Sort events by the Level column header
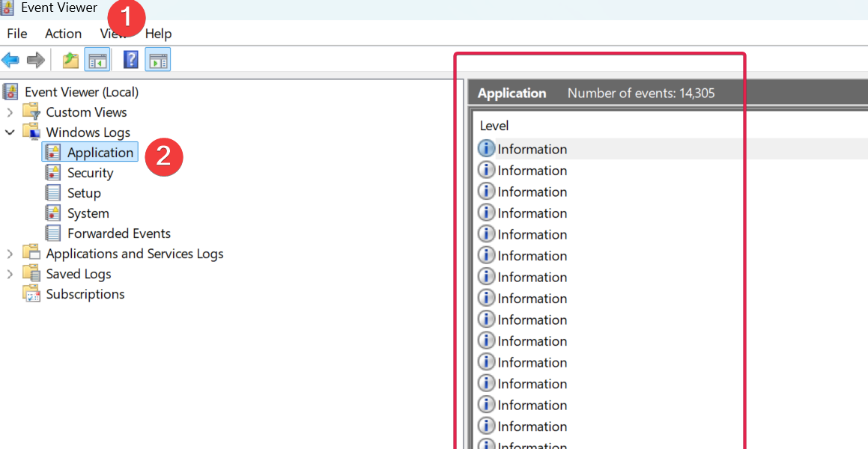The image size is (868, 449). (494, 126)
